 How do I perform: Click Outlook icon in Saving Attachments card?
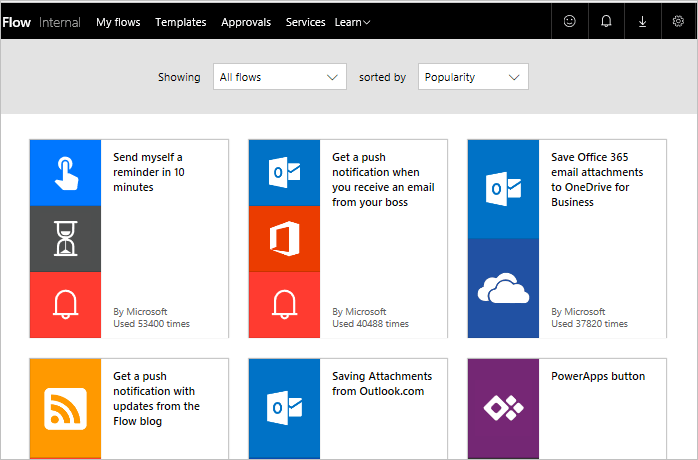pyautogui.click(x=284, y=408)
